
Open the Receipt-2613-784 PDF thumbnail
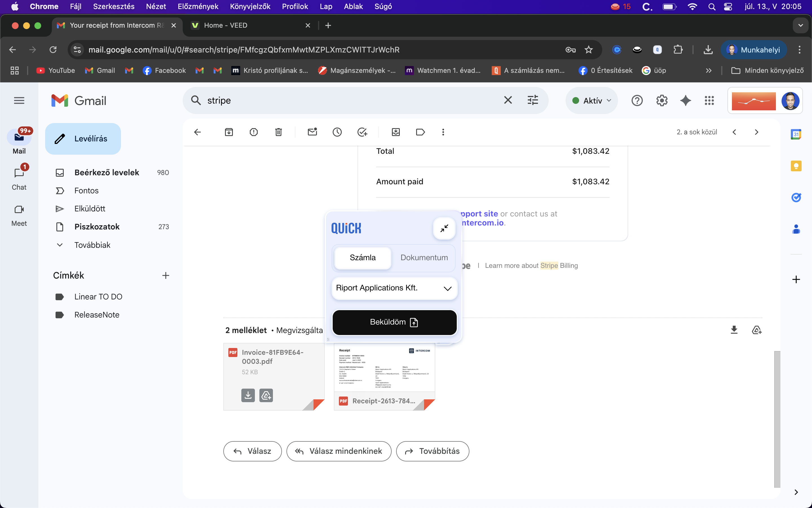[x=385, y=376]
